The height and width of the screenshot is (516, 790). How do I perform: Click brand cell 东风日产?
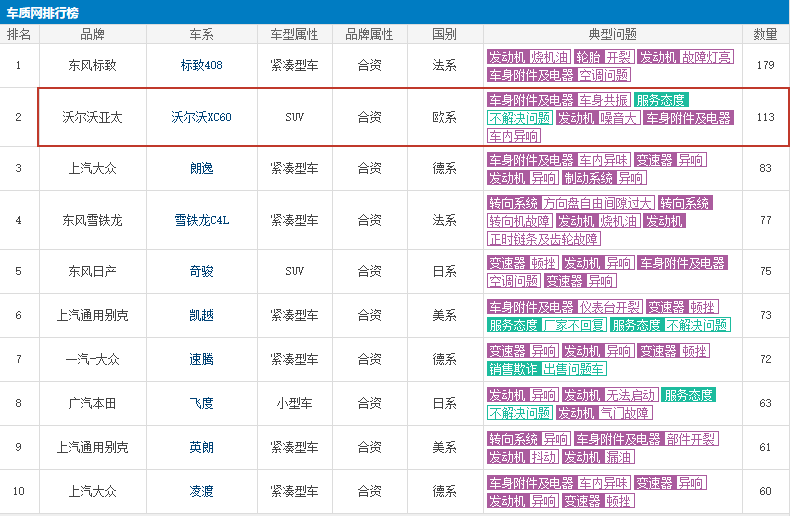click(x=93, y=271)
